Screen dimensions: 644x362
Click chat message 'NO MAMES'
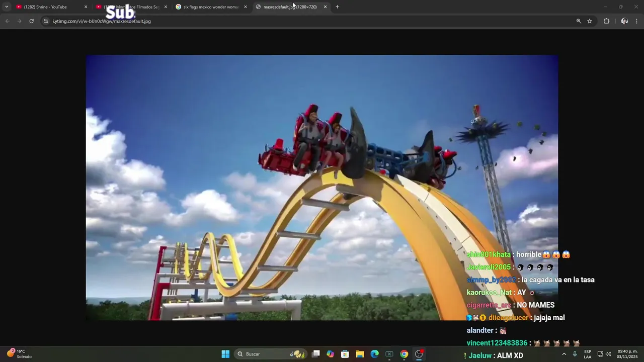(535, 305)
